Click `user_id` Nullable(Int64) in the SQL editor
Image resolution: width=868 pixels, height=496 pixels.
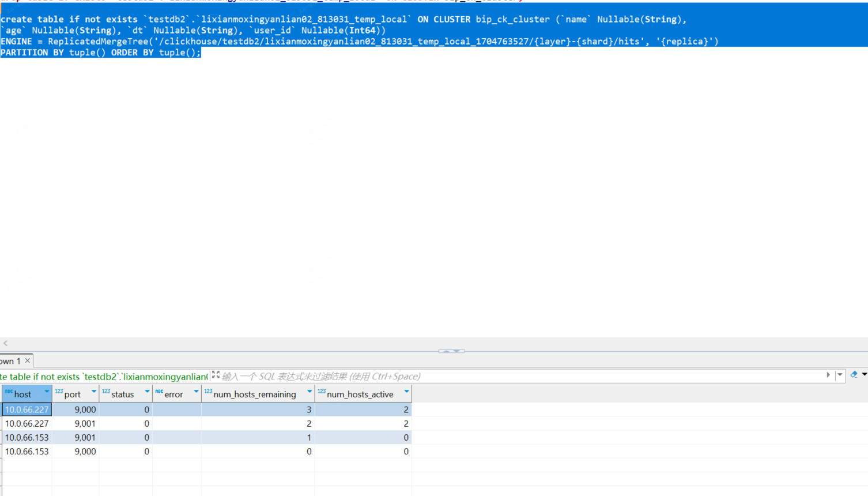click(318, 31)
